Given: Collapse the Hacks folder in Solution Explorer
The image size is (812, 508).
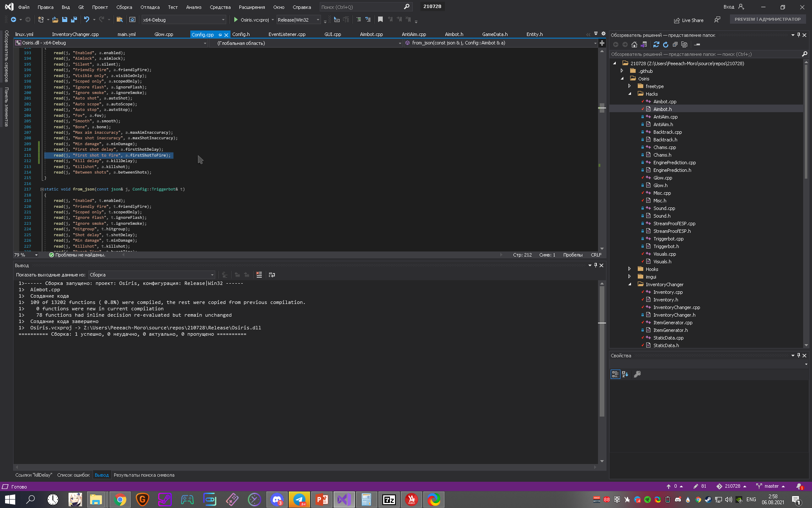Looking at the screenshot, I should 630,94.
